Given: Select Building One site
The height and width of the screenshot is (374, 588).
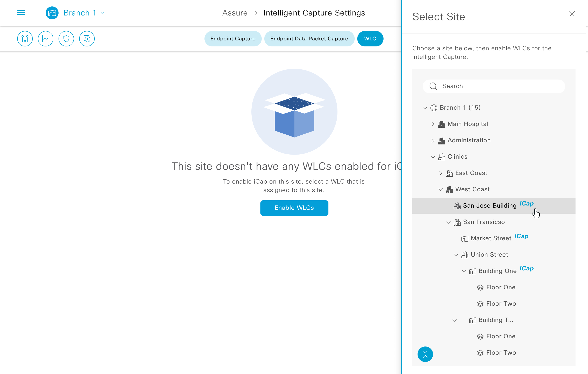Looking at the screenshot, I should click(x=497, y=271).
